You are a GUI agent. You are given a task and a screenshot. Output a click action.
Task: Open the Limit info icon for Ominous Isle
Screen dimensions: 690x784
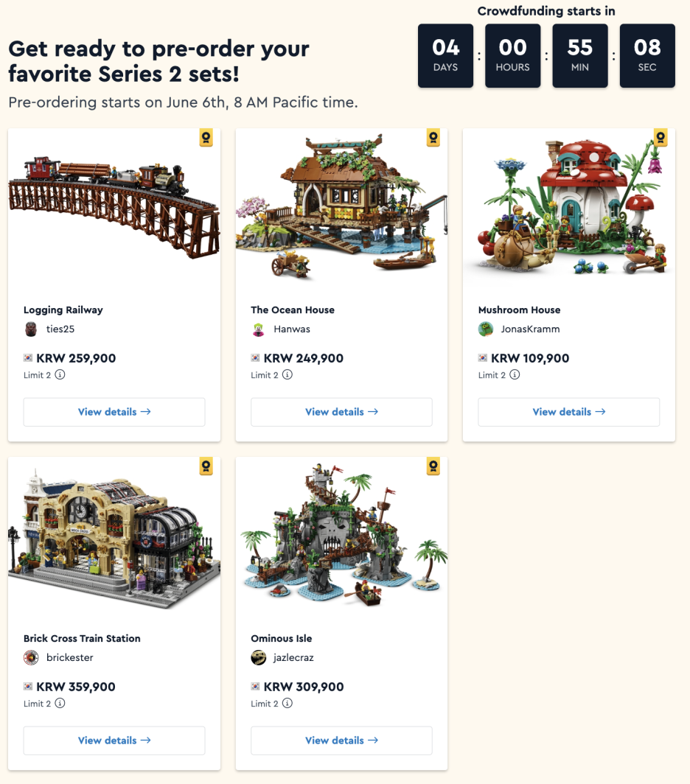point(287,703)
